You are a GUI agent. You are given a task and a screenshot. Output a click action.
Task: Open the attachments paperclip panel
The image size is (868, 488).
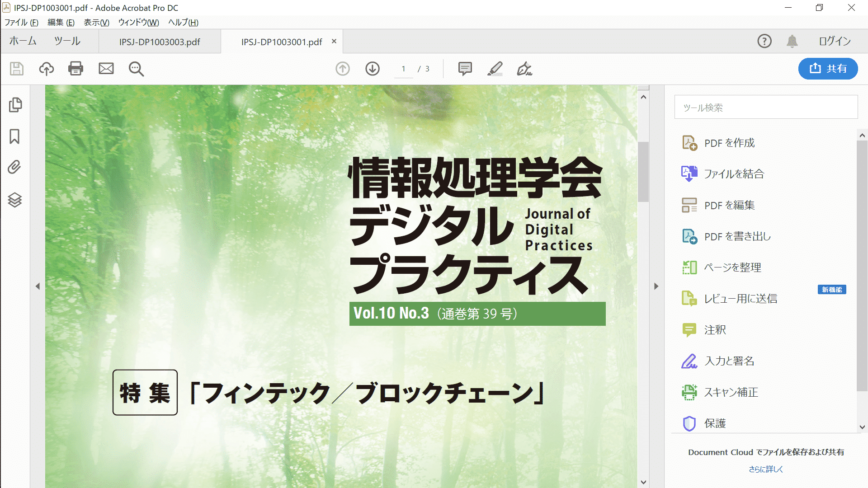coord(15,168)
